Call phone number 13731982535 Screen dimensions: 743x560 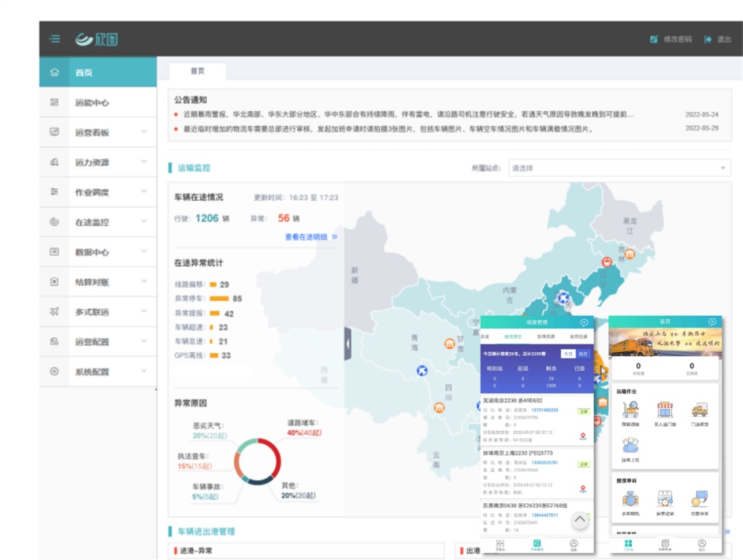point(544,410)
